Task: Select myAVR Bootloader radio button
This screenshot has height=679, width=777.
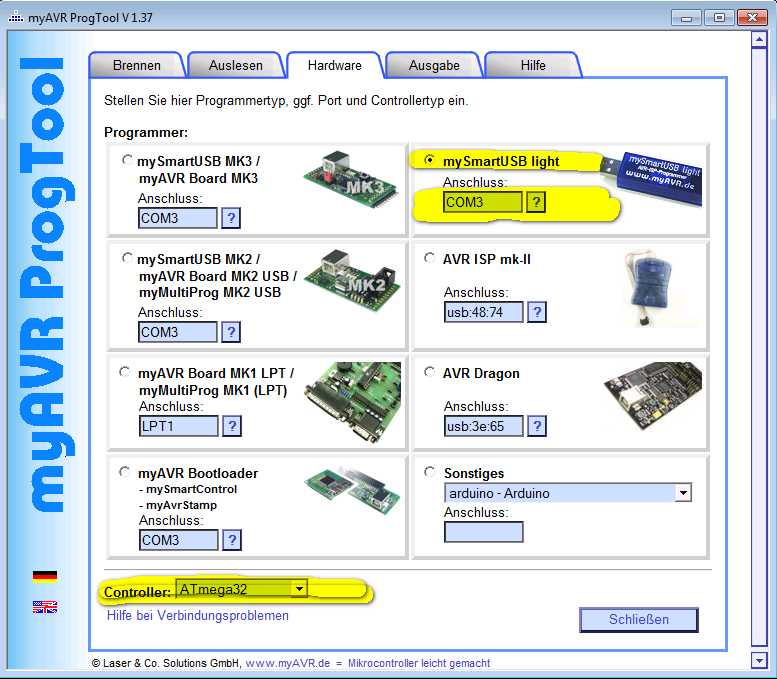Action: click(125, 472)
